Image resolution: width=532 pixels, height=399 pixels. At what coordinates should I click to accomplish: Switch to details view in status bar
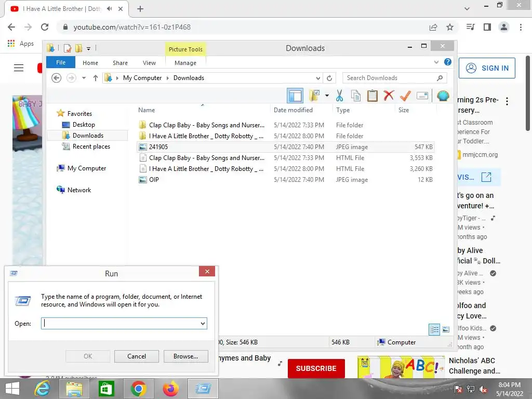tap(434, 329)
